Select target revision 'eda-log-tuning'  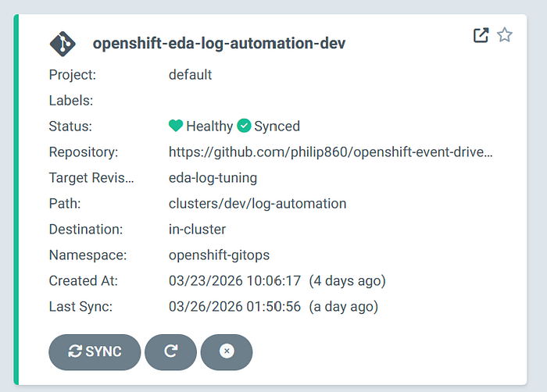tap(213, 178)
